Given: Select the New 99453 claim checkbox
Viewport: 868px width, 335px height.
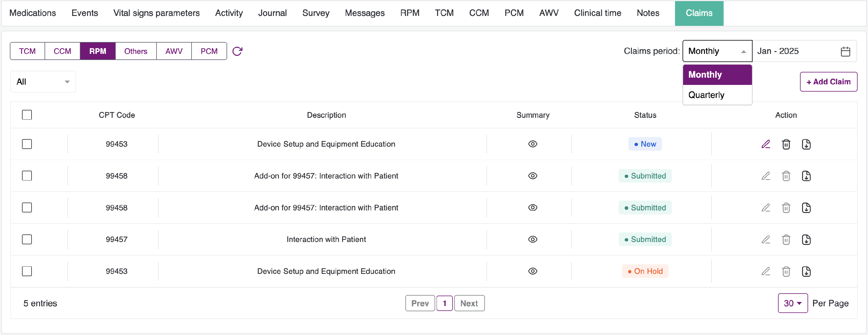Looking at the screenshot, I should coord(27,144).
